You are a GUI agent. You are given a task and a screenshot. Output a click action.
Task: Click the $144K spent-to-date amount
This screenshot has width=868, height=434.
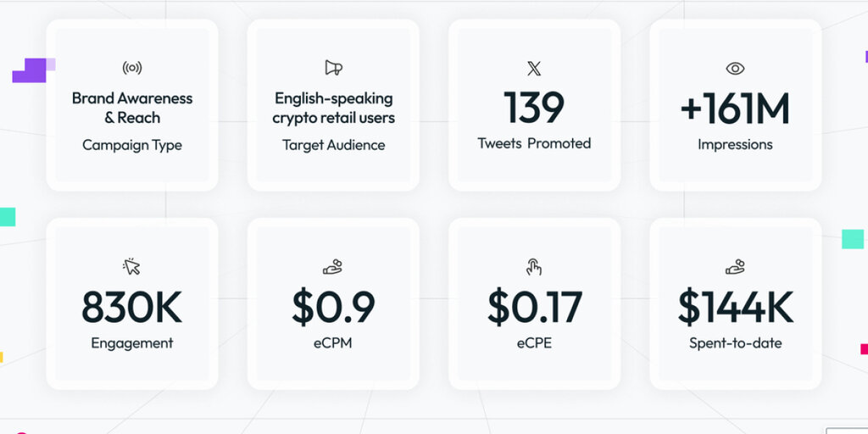click(735, 307)
